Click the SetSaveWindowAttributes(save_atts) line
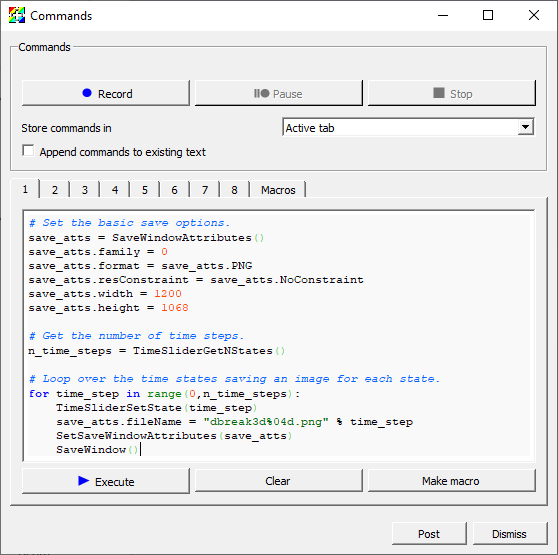558x555 pixels. tap(174, 436)
